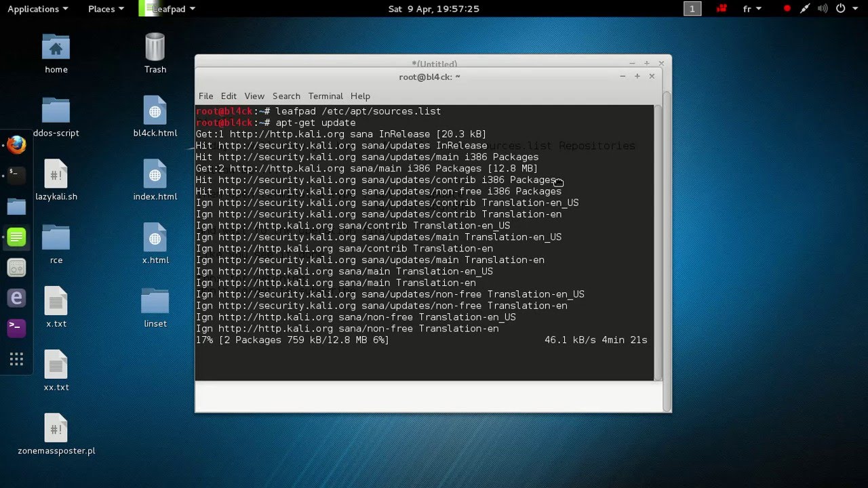Open the purple terminal dock icon
This screenshot has width=868, height=488.
[x=16, y=328]
